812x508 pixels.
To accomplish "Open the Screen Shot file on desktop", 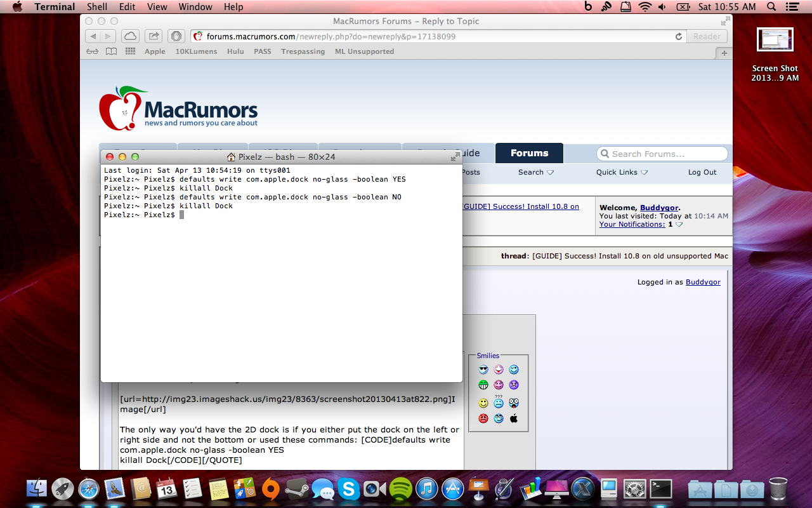I will [775, 55].
